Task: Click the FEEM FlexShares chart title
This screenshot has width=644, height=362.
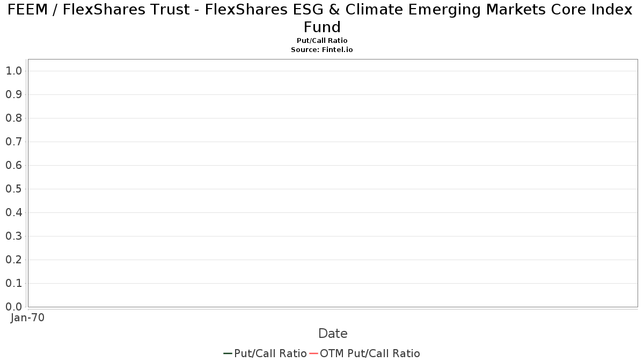Action: pyautogui.click(x=322, y=18)
